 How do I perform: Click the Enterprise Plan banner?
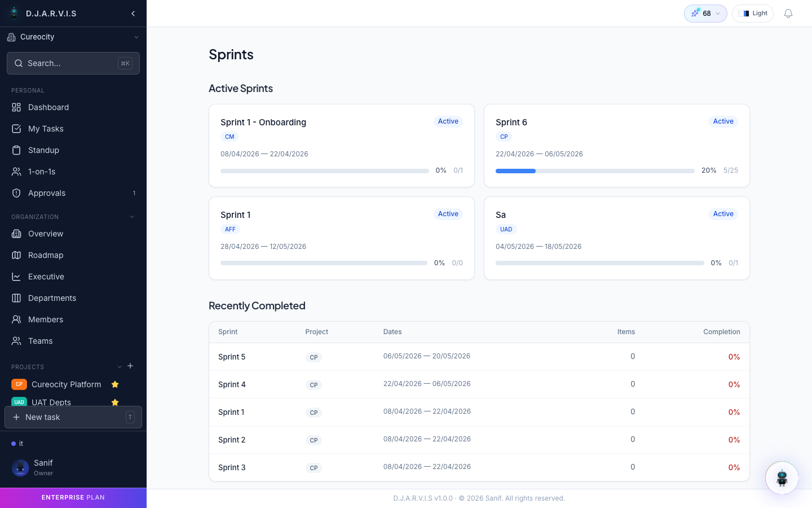point(73,498)
